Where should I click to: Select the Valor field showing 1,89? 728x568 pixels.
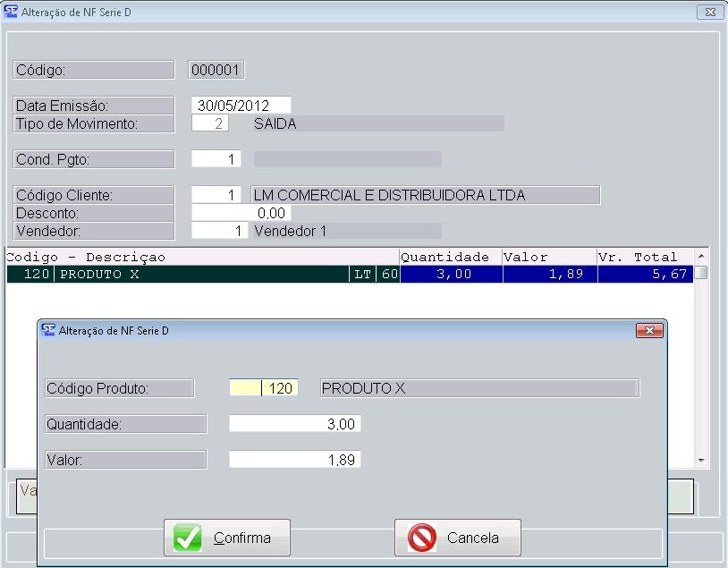tap(295, 460)
